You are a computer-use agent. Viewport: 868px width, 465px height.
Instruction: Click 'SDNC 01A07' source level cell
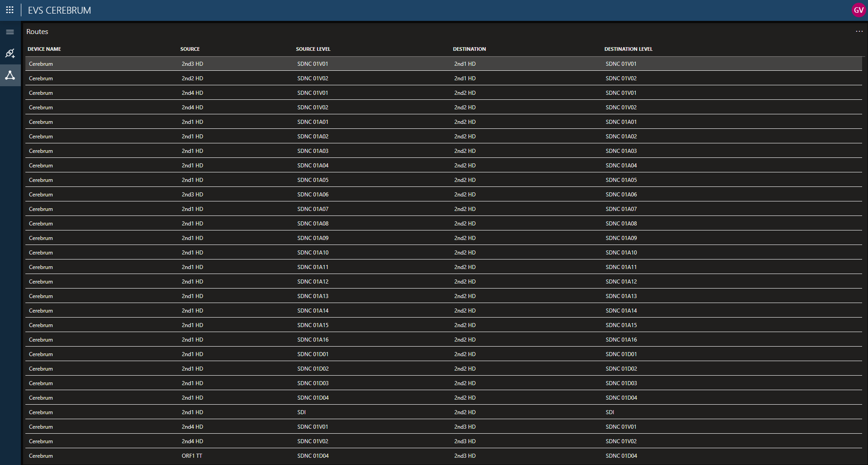pyautogui.click(x=313, y=209)
